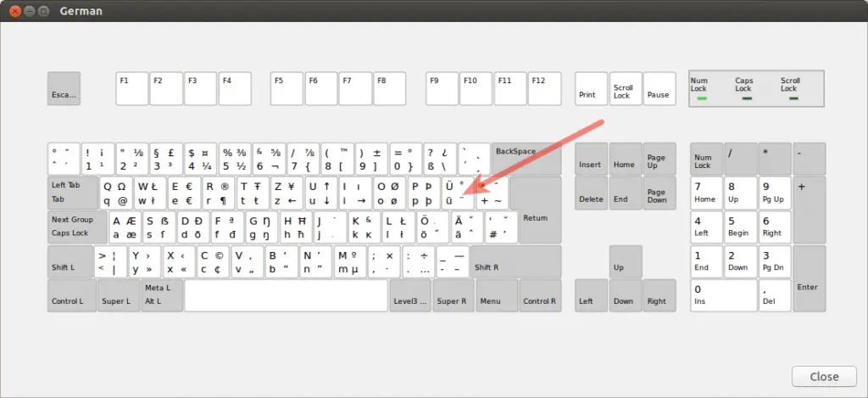Click the numpad Enter key
Screen dimensions: 868x398
(x=810, y=278)
